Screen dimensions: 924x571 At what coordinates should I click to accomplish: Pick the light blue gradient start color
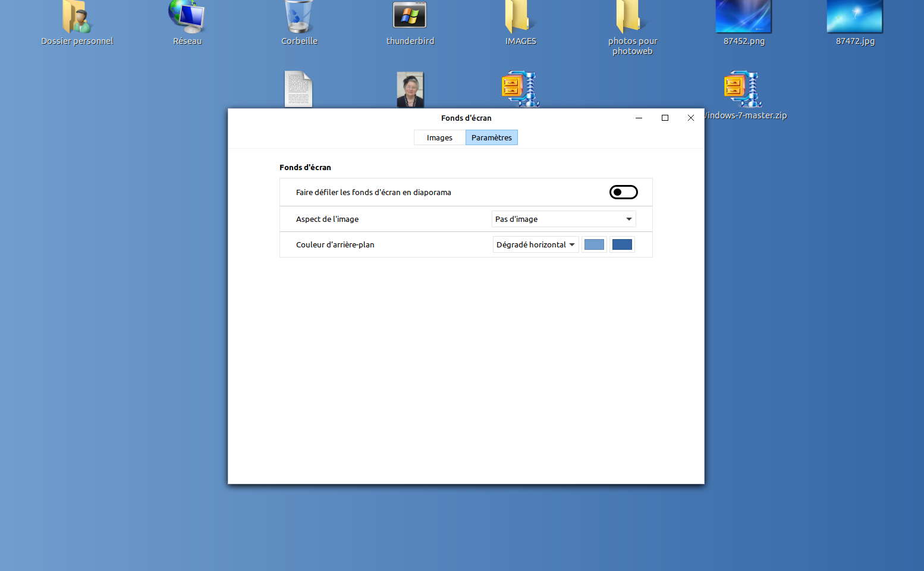point(594,244)
